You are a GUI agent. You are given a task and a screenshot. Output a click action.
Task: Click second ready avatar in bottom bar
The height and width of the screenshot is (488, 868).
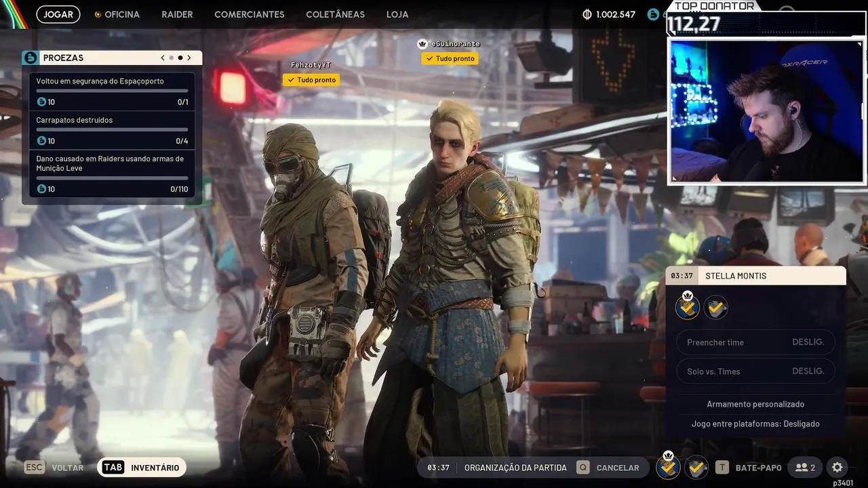coord(696,468)
